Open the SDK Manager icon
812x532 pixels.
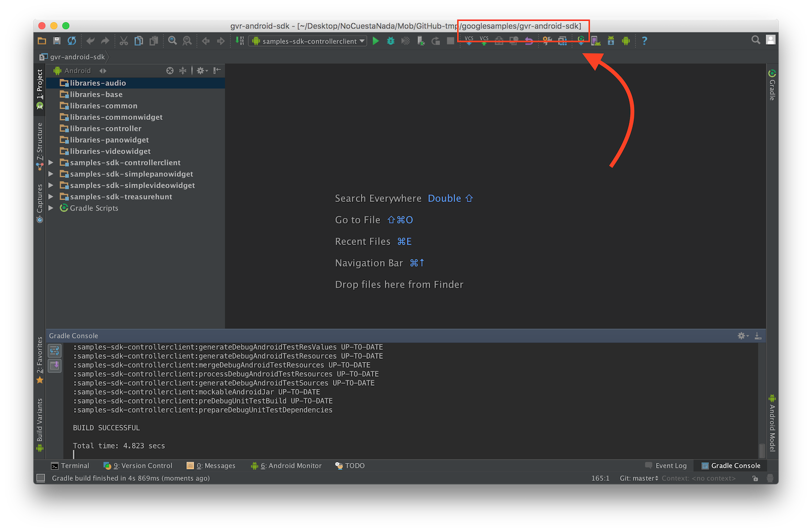611,41
